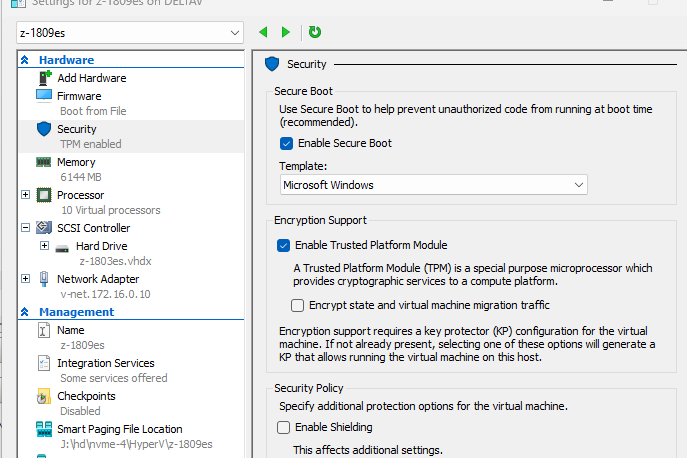Click 'TPM enabled' text under Security
This screenshot has width=687, height=458.
click(x=91, y=144)
